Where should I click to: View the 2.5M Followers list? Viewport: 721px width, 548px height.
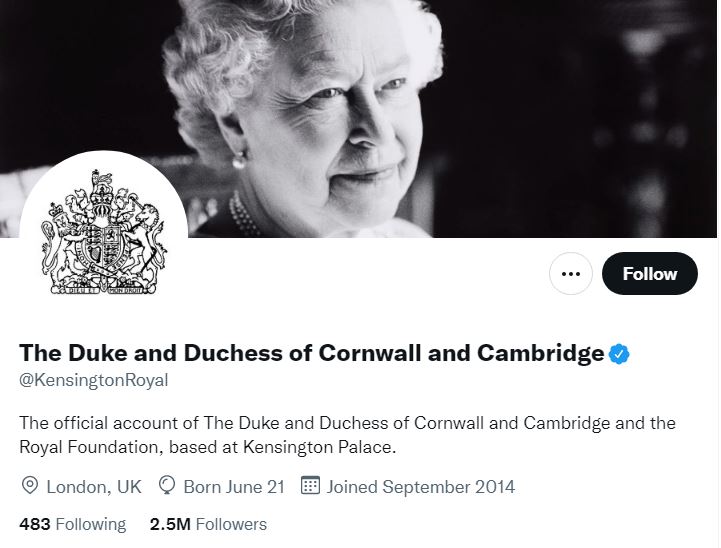pos(208,524)
